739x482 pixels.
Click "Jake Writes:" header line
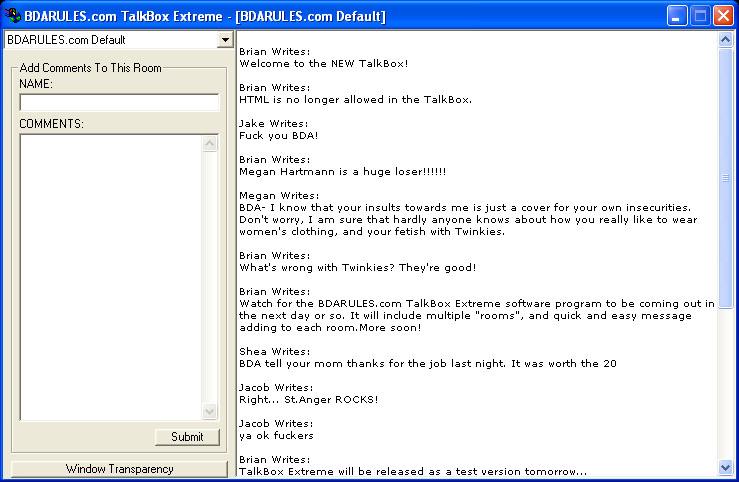(274, 123)
